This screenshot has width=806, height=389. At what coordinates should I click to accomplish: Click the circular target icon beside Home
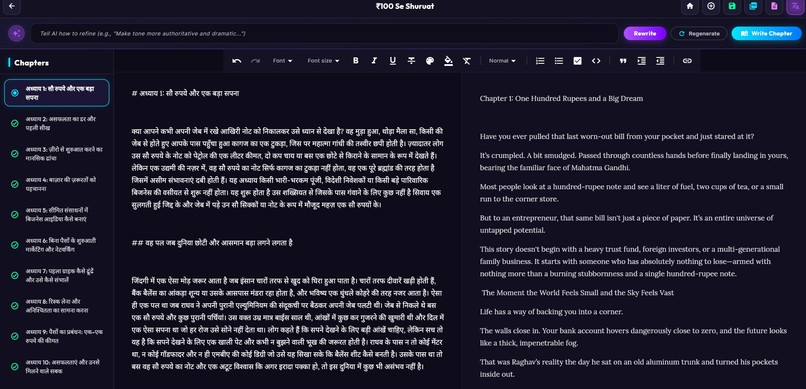point(711,6)
